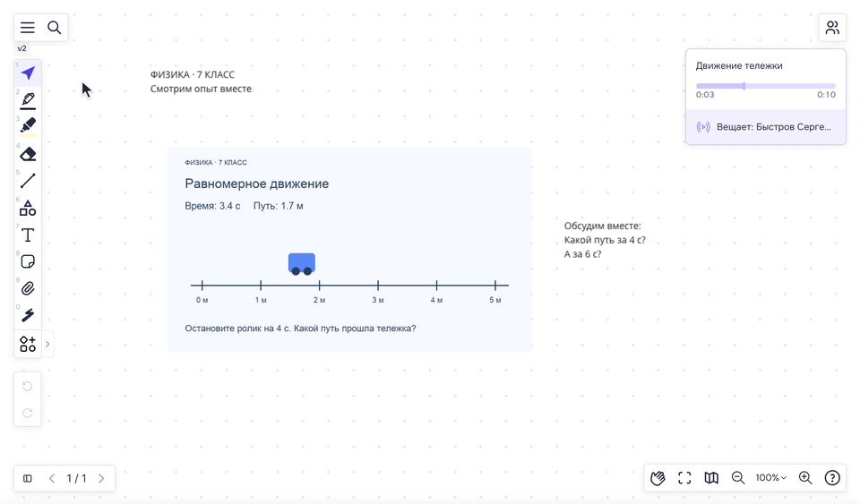Select the lightning bolt laser tool
The width and height of the screenshot is (860, 504).
28,315
